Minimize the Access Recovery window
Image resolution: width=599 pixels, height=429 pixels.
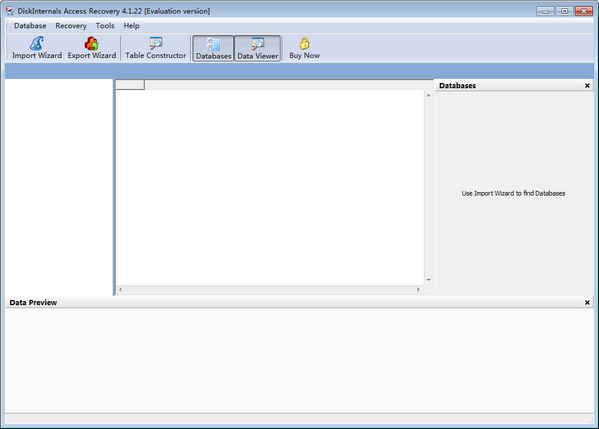tap(545, 11)
